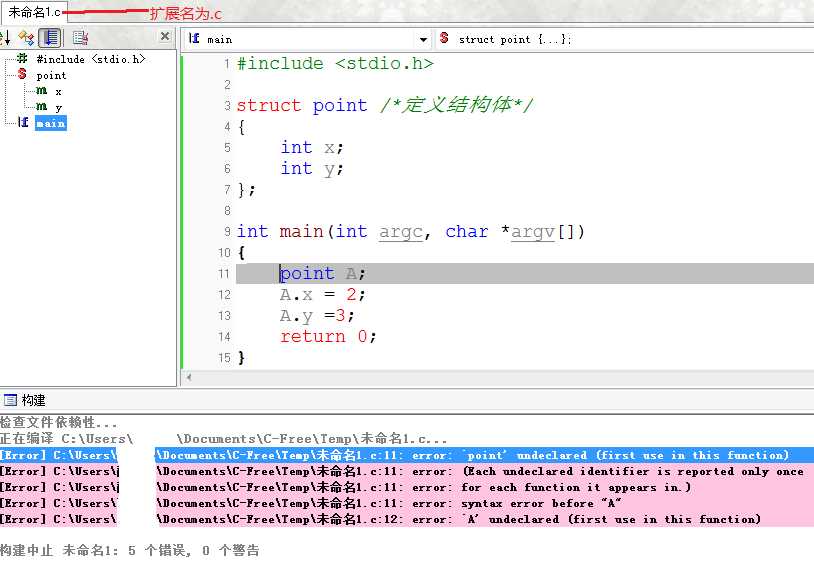Select the 'Each undeclared identifier' error line

point(407,472)
